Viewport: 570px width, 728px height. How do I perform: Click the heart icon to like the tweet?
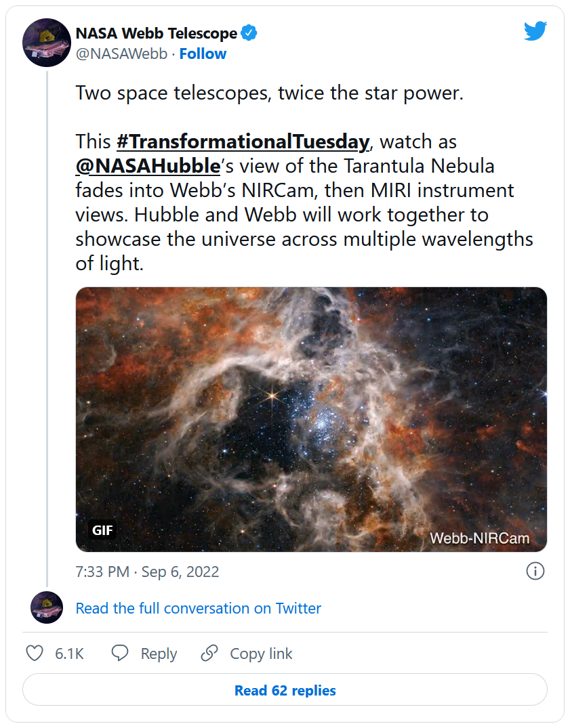click(35, 653)
